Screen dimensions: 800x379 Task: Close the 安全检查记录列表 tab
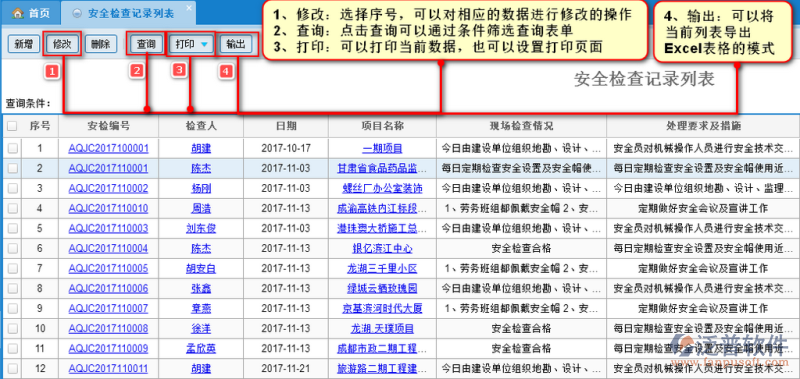[189, 8]
